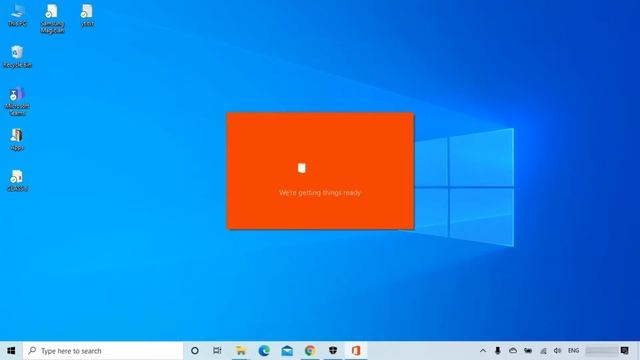Open Cortana from the taskbar
This screenshot has height=360, width=640.
(x=195, y=351)
